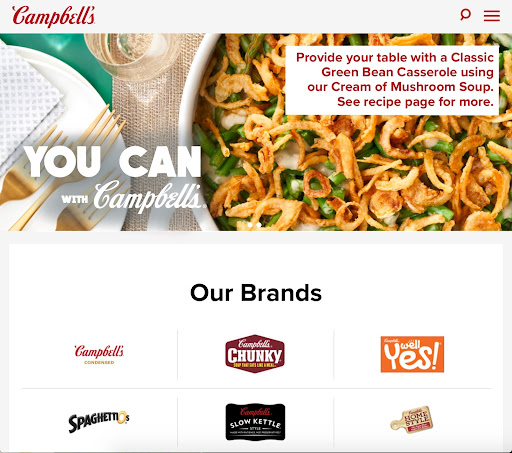The height and width of the screenshot is (453, 512).
Task: Visit the SpaghettiOs brand logo
Action: pos(99,422)
